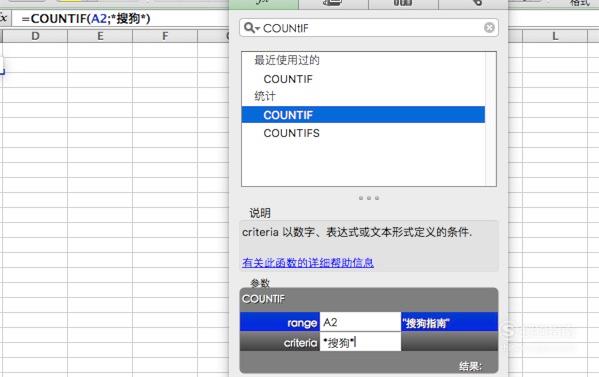Select column L header
This screenshot has height=377, width=599.
[x=555, y=36]
